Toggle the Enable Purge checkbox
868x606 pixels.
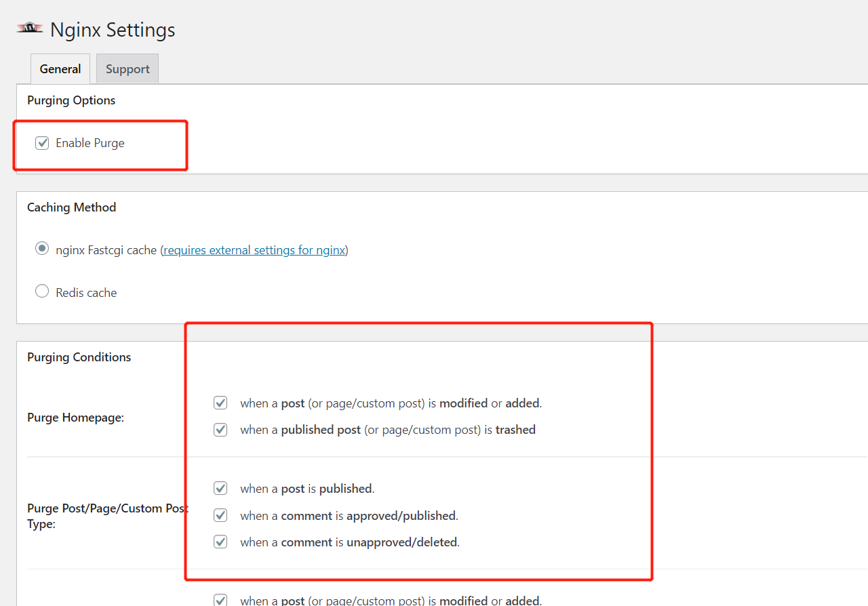click(x=42, y=143)
